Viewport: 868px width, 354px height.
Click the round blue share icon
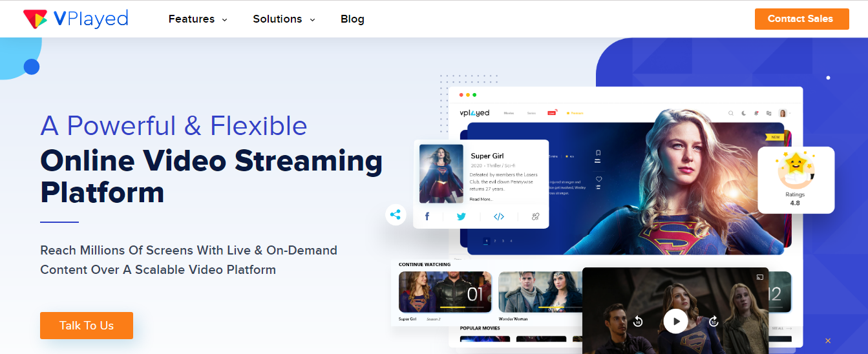pyautogui.click(x=396, y=214)
